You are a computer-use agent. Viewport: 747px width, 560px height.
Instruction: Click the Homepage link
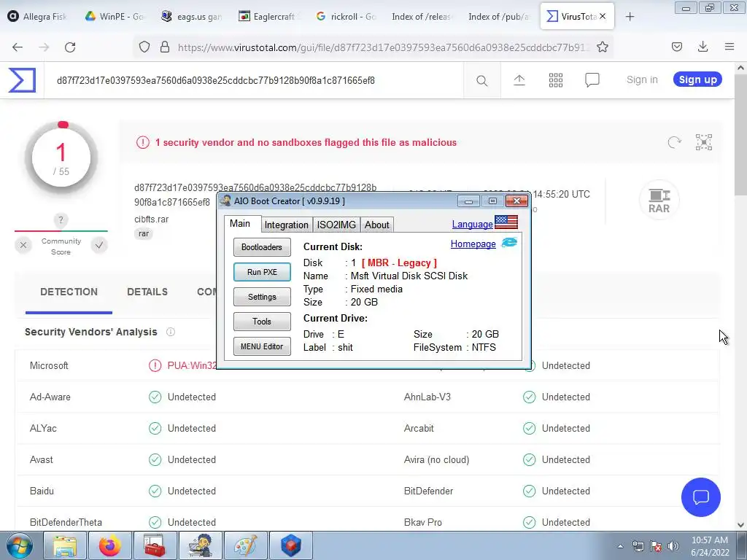pyautogui.click(x=473, y=244)
